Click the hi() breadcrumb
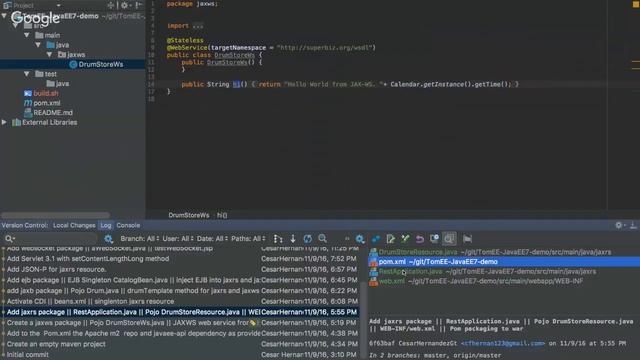Screen dimensions: 640x360 coord(222,215)
